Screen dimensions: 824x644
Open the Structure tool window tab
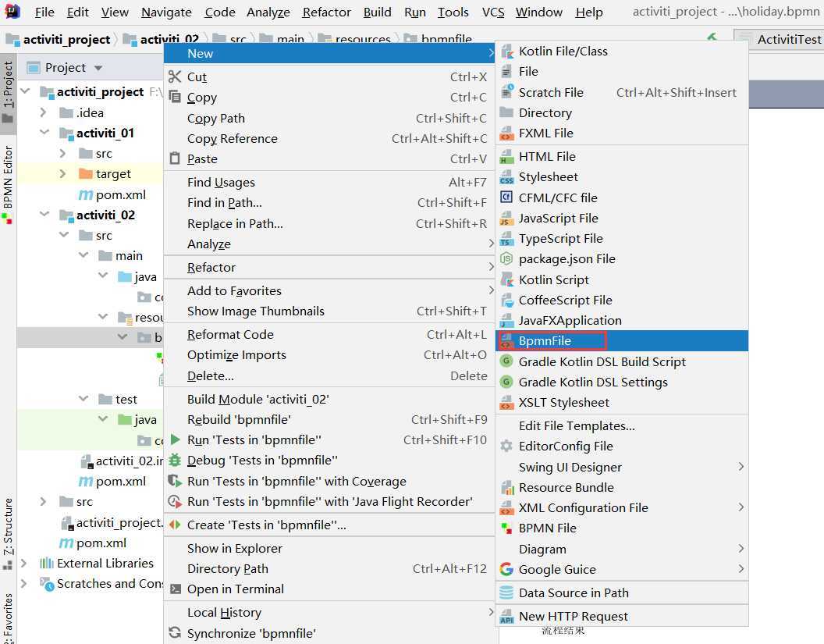point(8,534)
